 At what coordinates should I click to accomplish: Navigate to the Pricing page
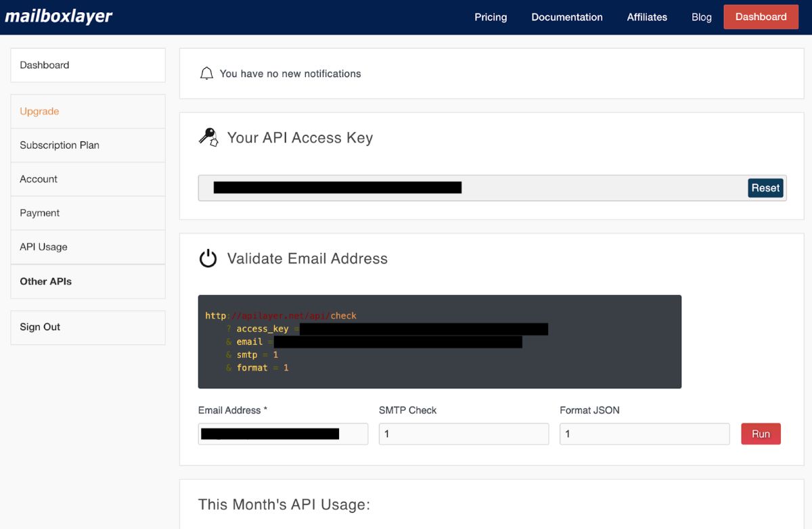[491, 17]
